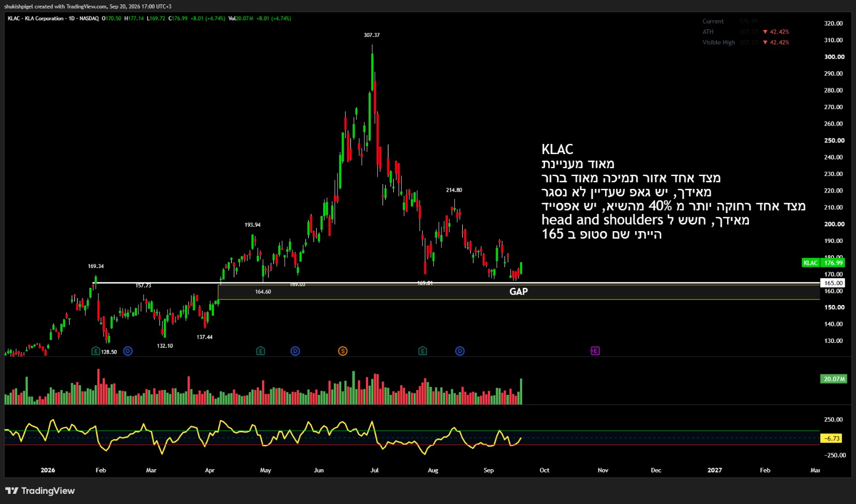Click the yellow -6.73 indicator value label
This screenshot has height=504, width=856.
831,438
